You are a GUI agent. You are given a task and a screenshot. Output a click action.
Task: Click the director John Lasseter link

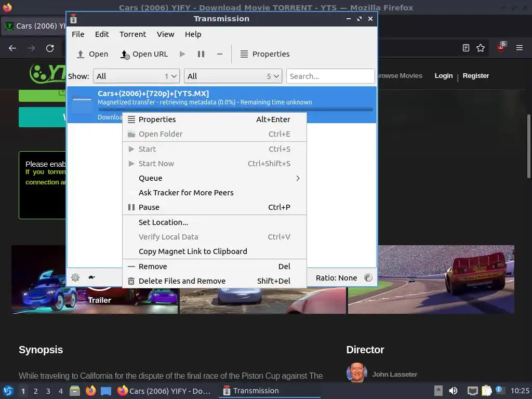[395, 374]
